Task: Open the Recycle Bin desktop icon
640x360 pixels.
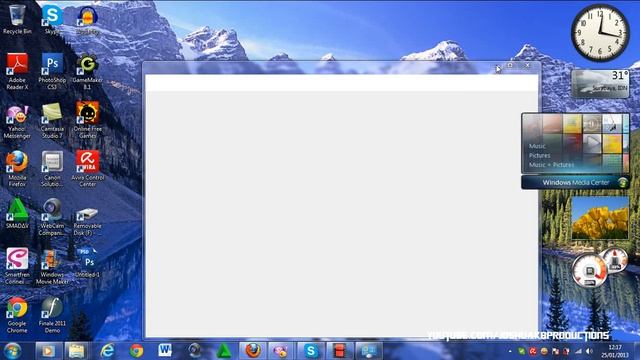Action: tap(17, 19)
